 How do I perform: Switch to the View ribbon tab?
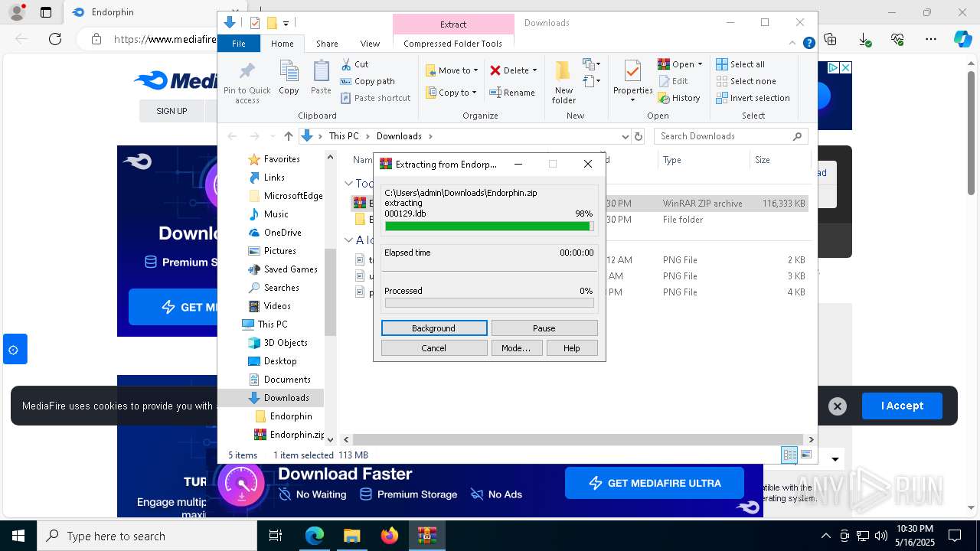point(370,44)
